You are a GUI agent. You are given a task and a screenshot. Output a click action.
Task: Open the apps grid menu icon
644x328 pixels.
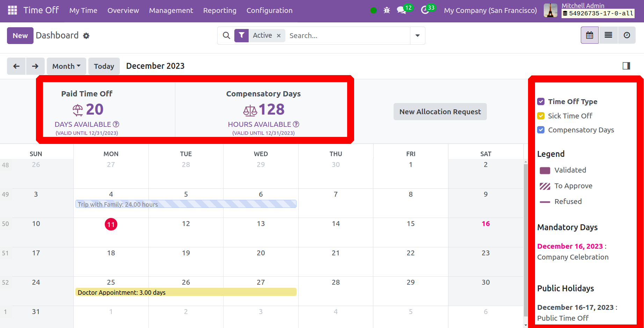[x=12, y=10]
